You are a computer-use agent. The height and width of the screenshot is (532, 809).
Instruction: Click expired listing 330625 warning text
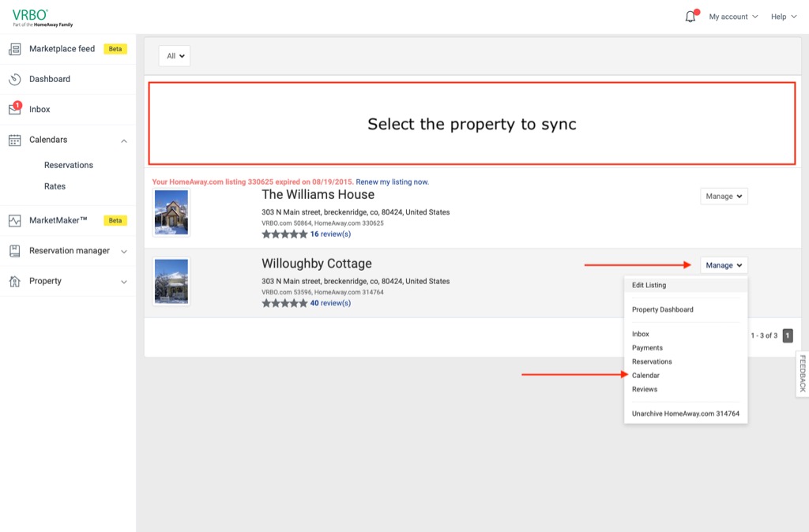253,182
